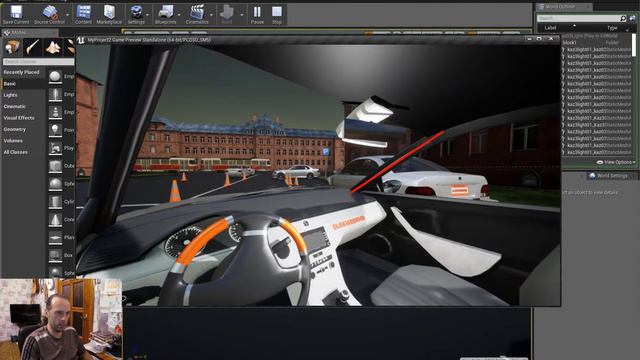Image resolution: width=640 pixels, height=360 pixels.
Task: Select the Visual Effects category
Action: (x=19, y=118)
